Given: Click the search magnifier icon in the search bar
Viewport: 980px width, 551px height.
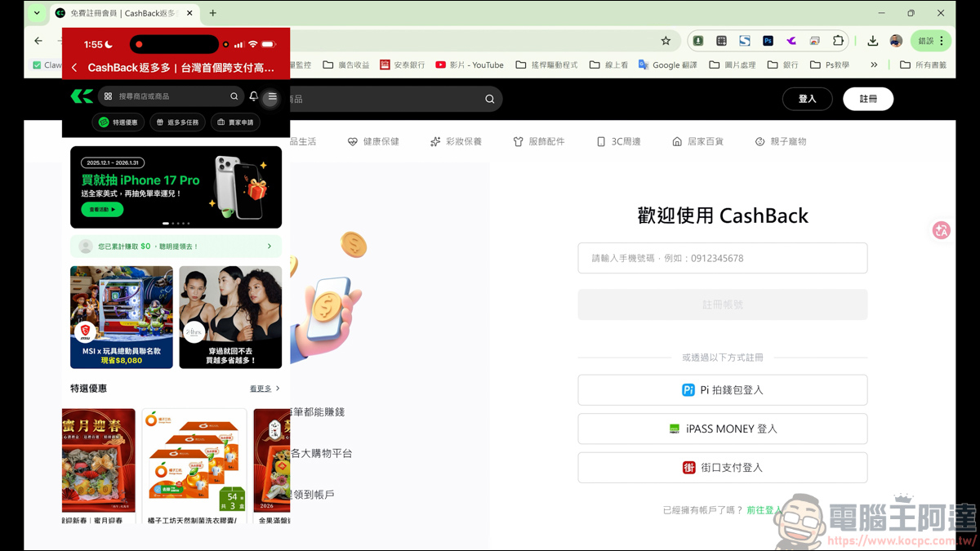Looking at the screenshot, I should (489, 98).
